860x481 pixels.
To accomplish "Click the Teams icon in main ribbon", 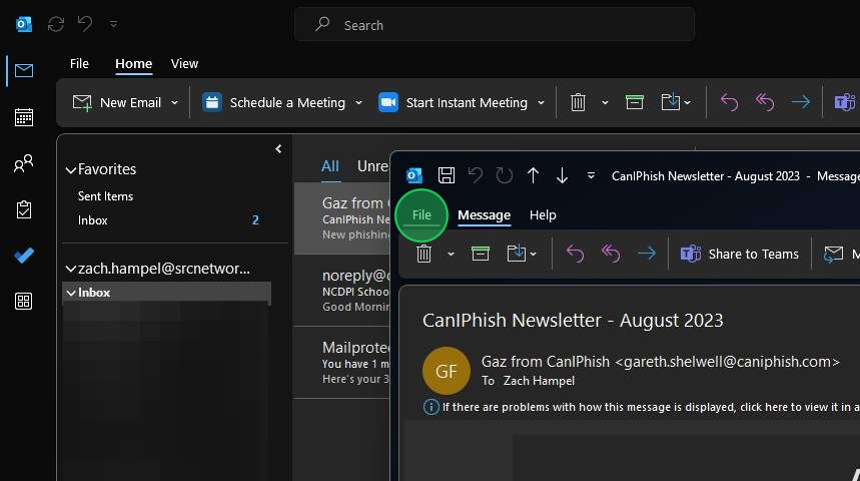I will point(845,102).
